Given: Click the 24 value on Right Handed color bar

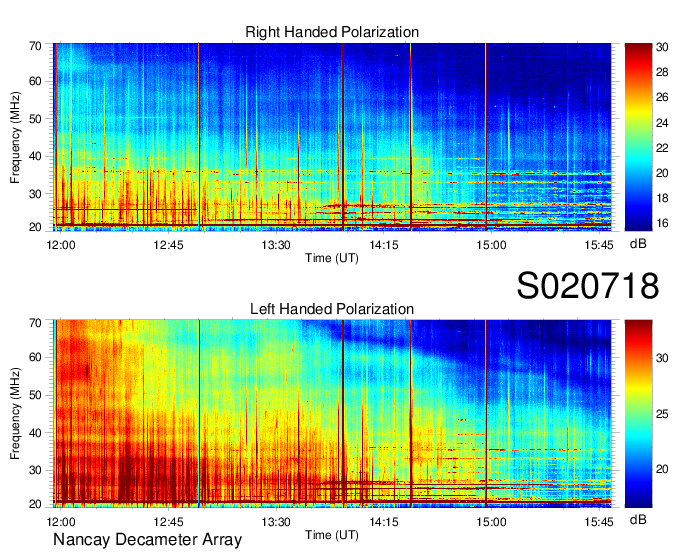Looking at the screenshot, I should pyautogui.click(x=662, y=123).
